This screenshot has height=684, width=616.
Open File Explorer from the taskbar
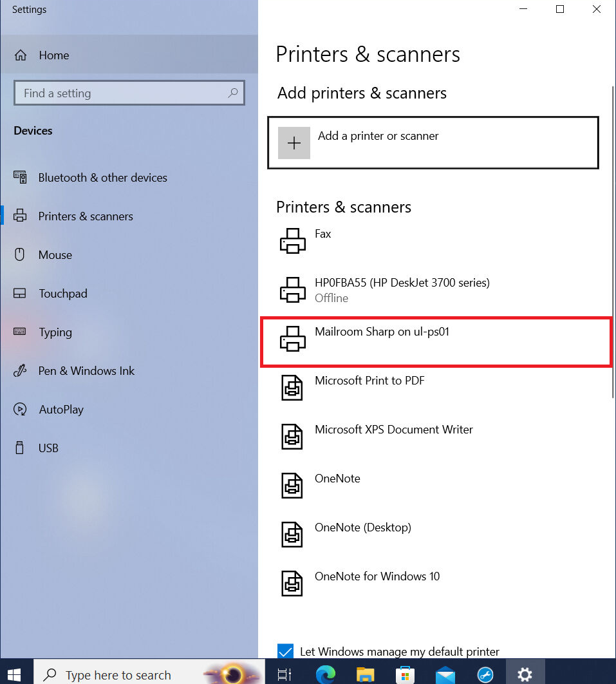coord(366,675)
